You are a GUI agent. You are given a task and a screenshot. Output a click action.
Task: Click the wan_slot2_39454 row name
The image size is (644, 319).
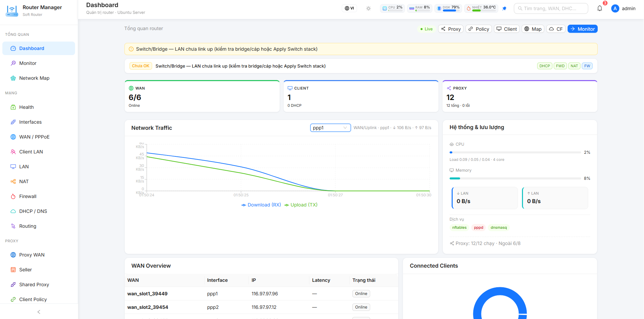(148, 307)
